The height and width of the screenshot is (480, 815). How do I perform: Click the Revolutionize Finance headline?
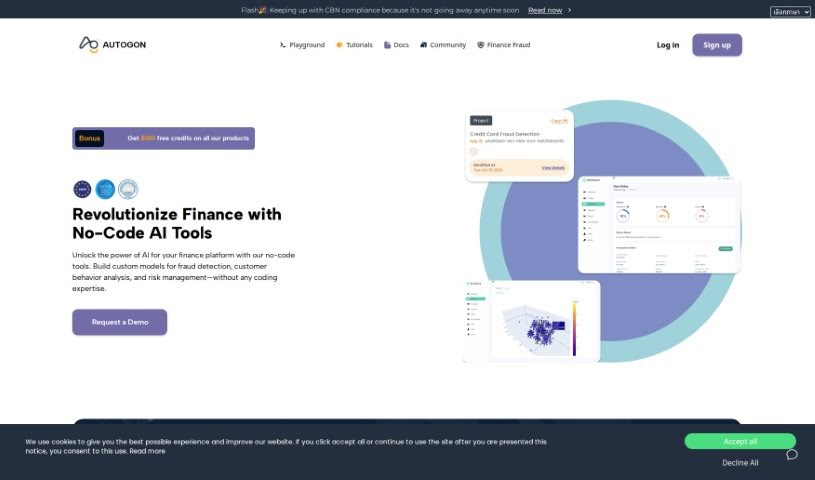pyautogui.click(x=177, y=224)
